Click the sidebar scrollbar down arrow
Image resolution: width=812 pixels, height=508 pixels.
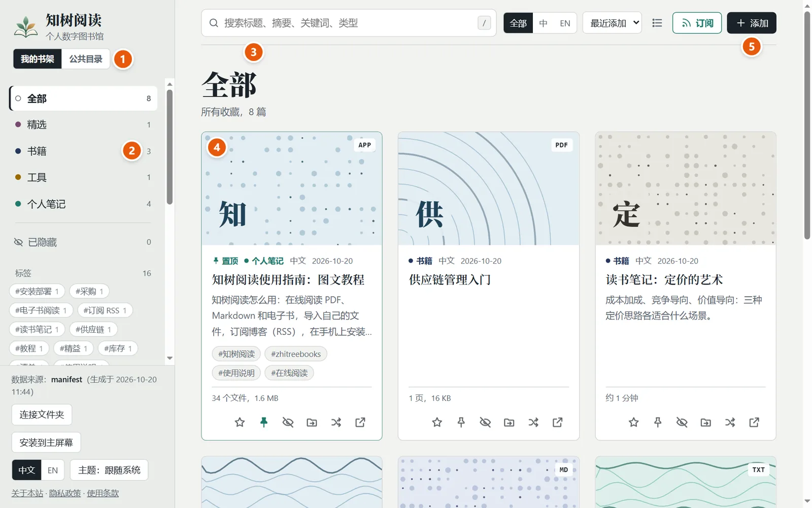click(x=170, y=358)
